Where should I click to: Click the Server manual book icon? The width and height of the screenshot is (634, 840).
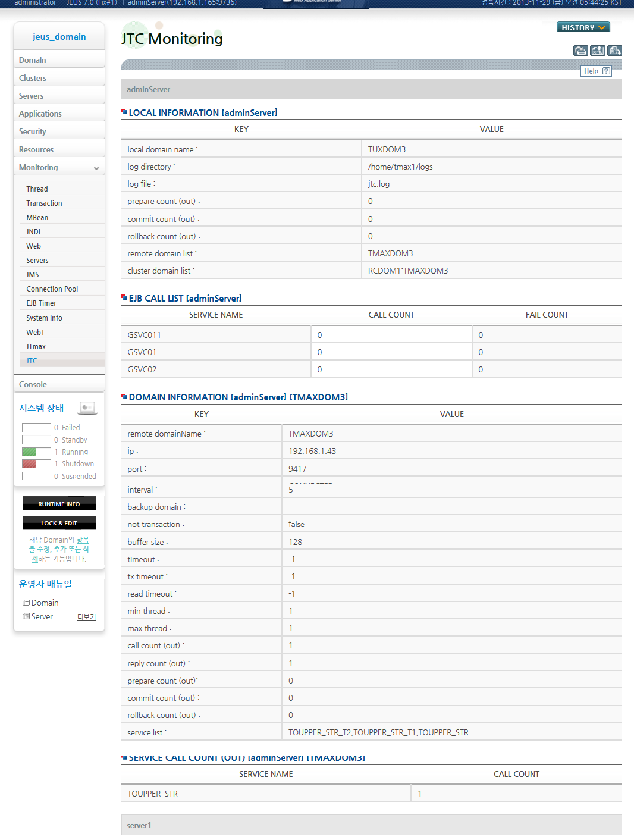click(x=26, y=616)
